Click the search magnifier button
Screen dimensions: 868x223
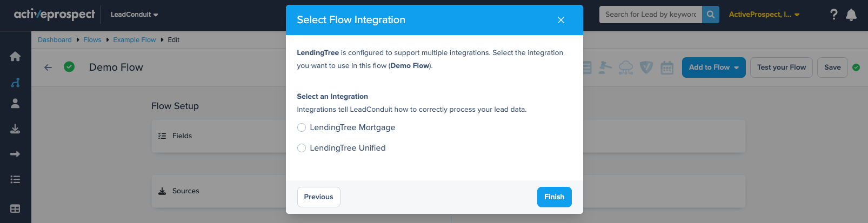pos(711,15)
